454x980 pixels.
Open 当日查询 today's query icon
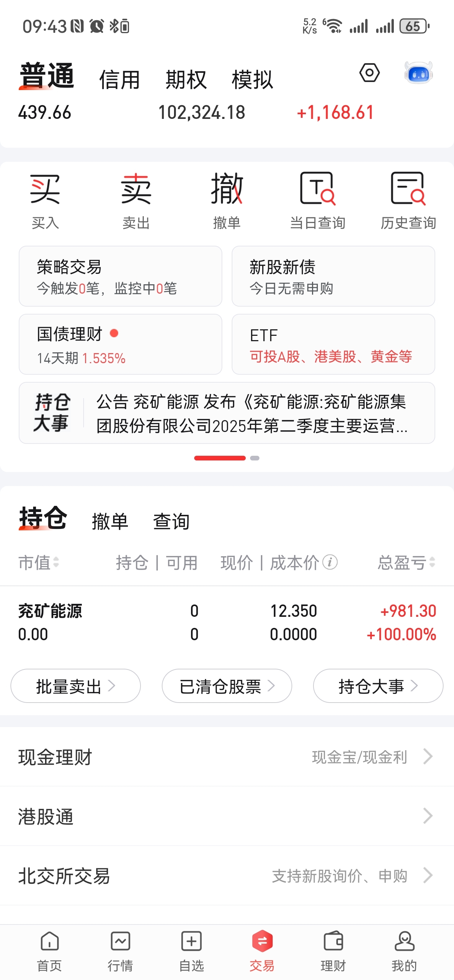pos(317,201)
